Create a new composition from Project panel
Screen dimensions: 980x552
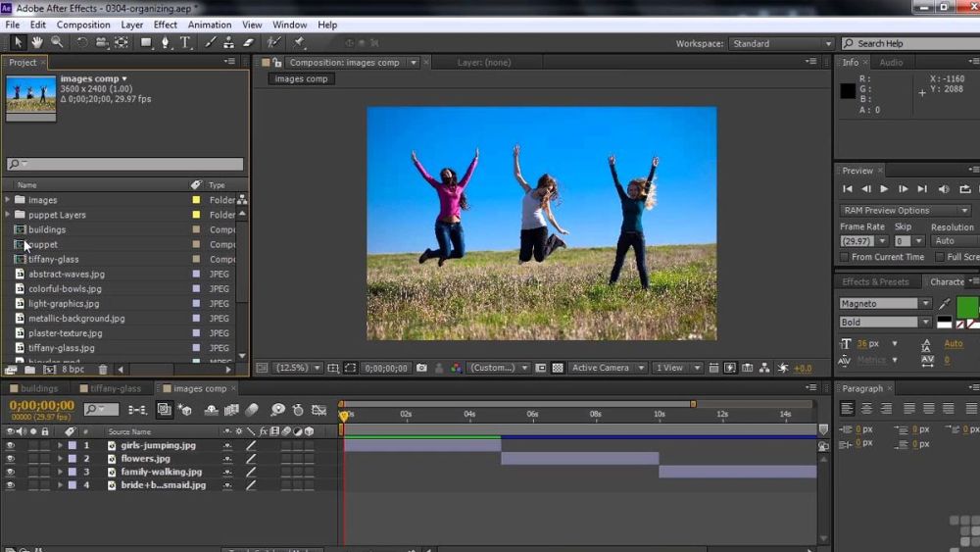pos(49,370)
